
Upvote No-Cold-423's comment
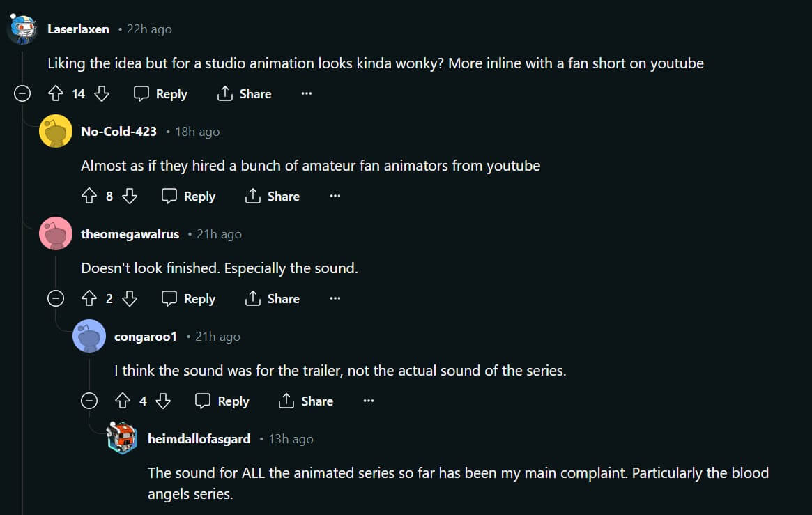89,197
